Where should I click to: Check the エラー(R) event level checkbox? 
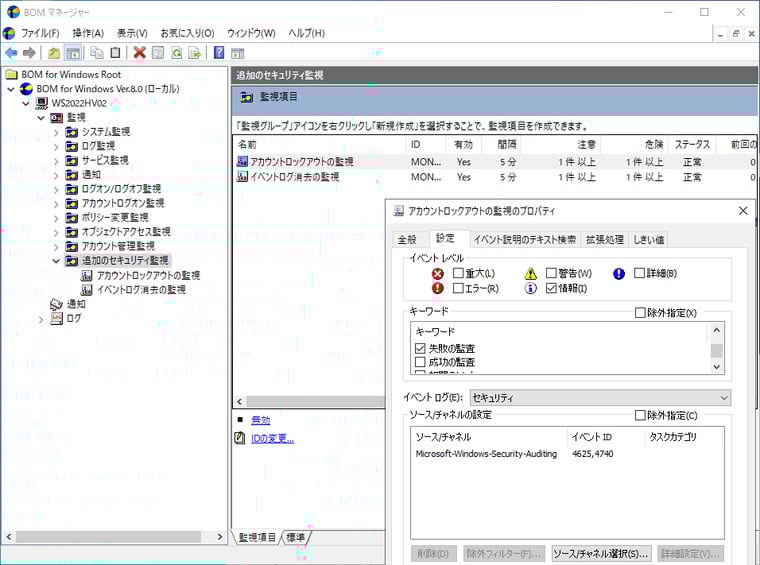point(458,288)
